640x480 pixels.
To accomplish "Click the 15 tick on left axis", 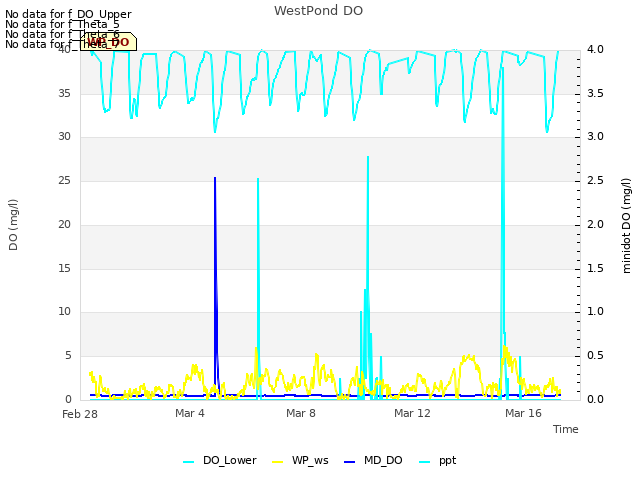I will coord(64,269).
